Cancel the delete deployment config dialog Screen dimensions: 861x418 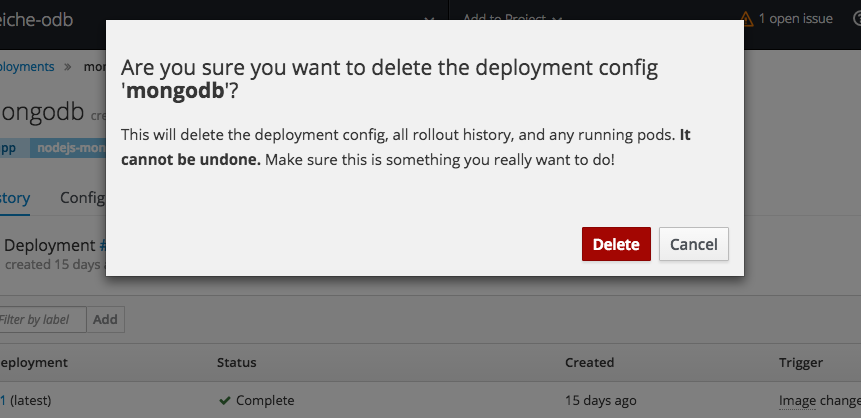coord(693,244)
